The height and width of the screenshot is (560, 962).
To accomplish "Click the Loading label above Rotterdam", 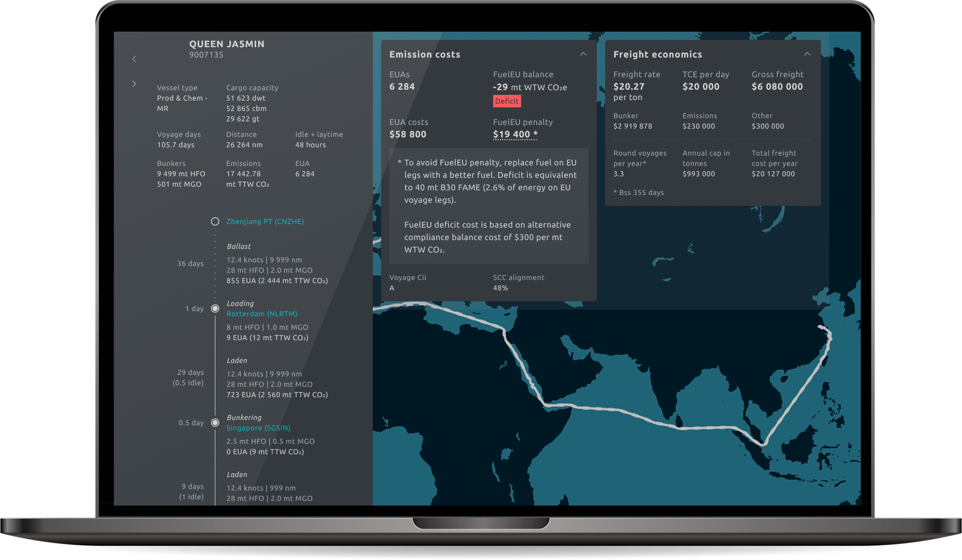I will 240,303.
